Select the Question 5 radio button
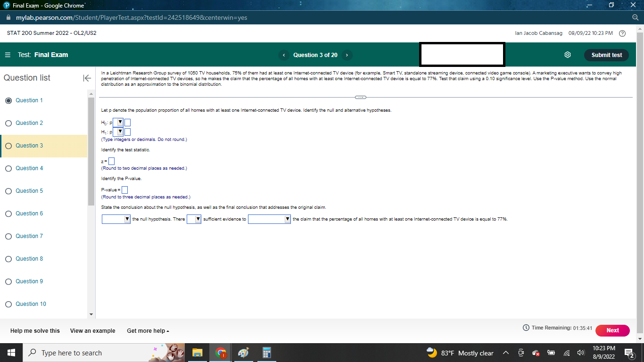644x362 pixels. [8, 191]
